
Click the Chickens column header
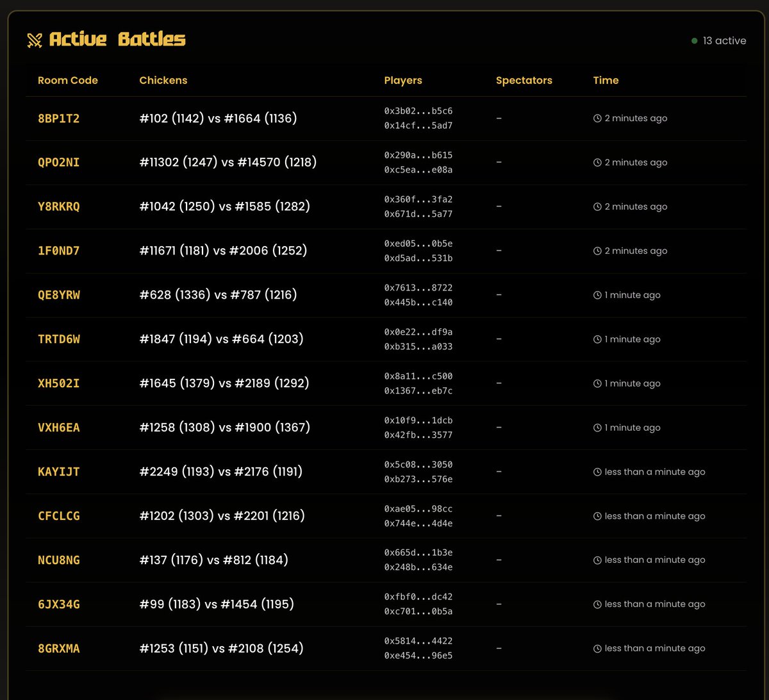pos(163,81)
